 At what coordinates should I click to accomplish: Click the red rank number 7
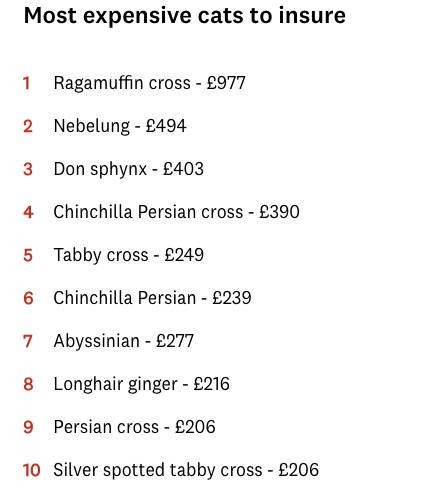point(28,341)
